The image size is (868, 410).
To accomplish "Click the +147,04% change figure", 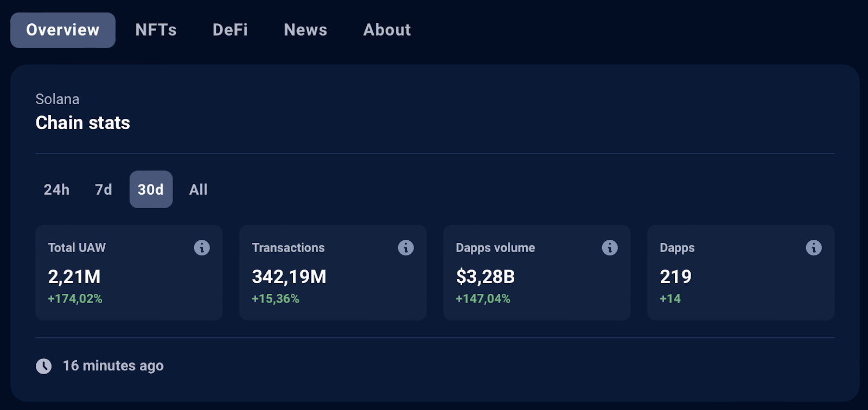I will [x=483, y=299].
